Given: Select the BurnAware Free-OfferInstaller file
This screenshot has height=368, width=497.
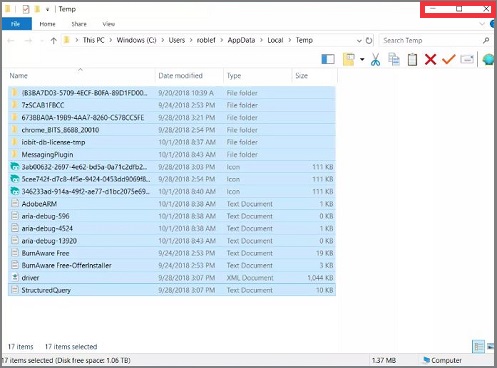Looking at the screenshot, I should tap(172, 266).
